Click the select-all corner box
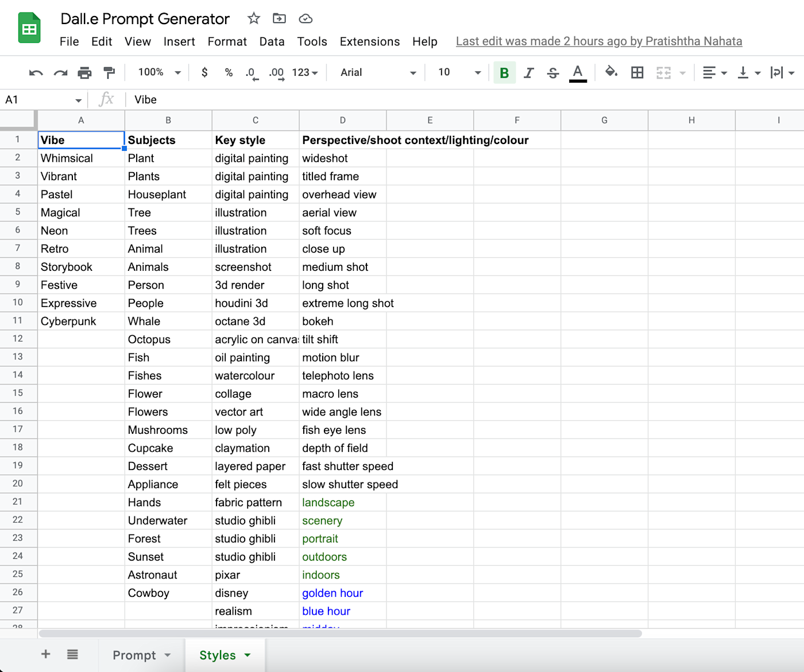The width and height of the screenshot is (804, 672). (x=18, y=120)
